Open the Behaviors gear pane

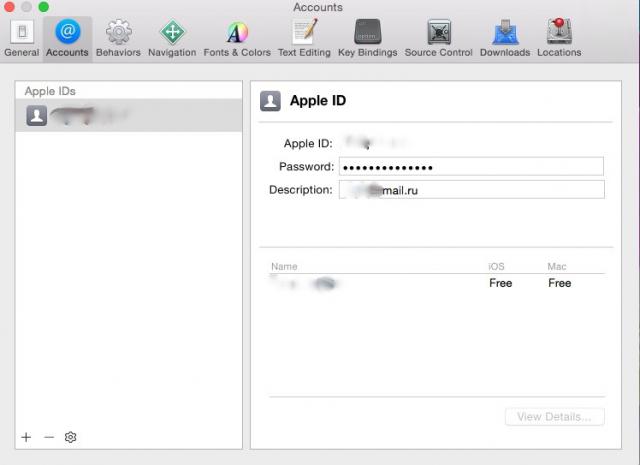click(x=118, y=38)
